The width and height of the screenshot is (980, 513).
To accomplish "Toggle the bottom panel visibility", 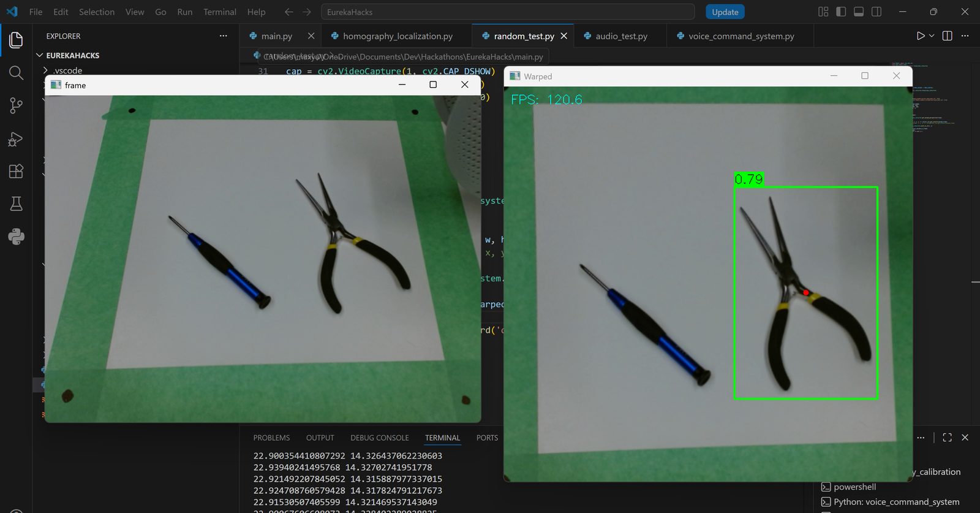I will [859, 12].
